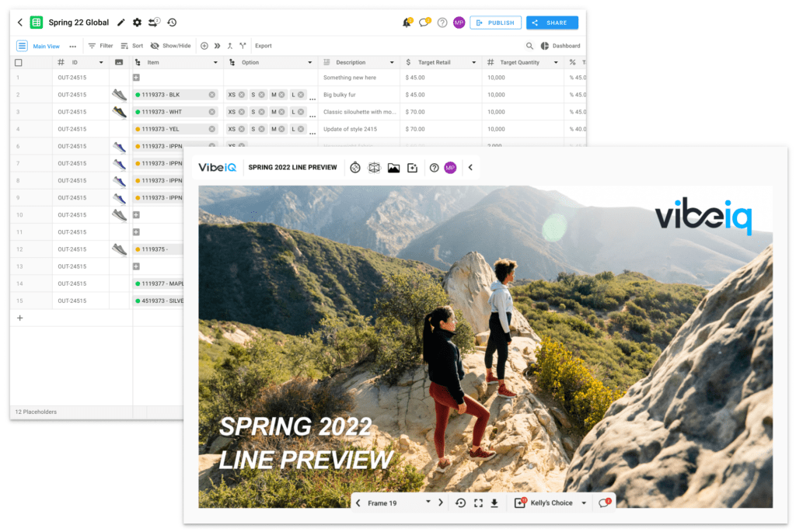Screen dimensions: 796x532
Task: Remove the XS option chip in row 2
Action: coord(242,95)
